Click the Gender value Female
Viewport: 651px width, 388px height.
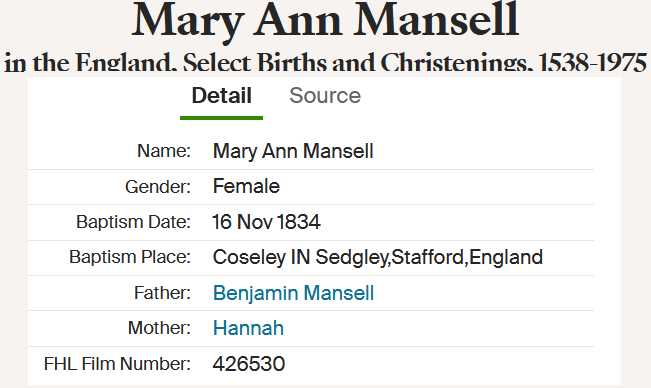pyautogui.click(x=246, y=186)
